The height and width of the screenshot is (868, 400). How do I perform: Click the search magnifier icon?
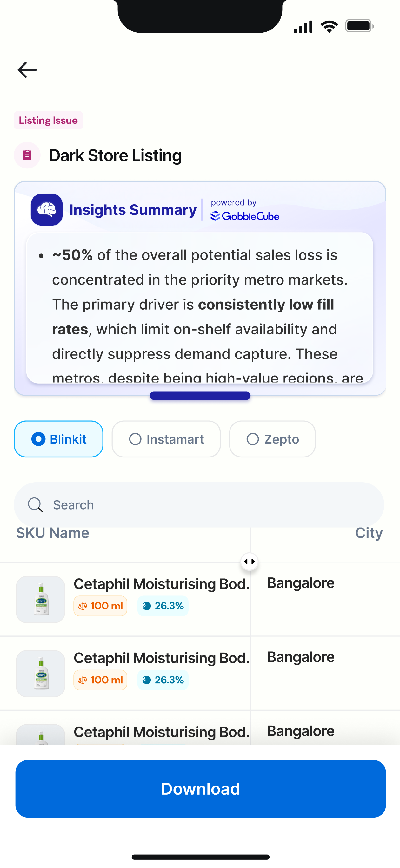click(35, 505)
